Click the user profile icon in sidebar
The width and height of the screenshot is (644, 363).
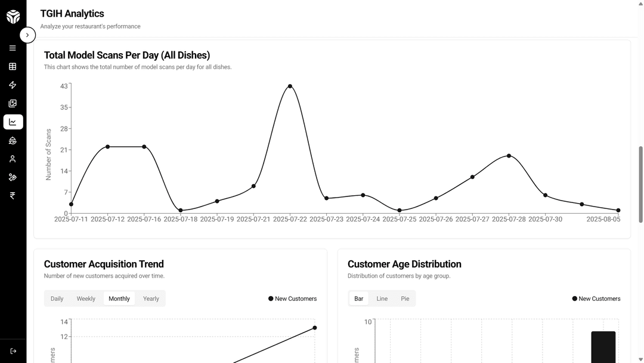click(x=13, y=159)
